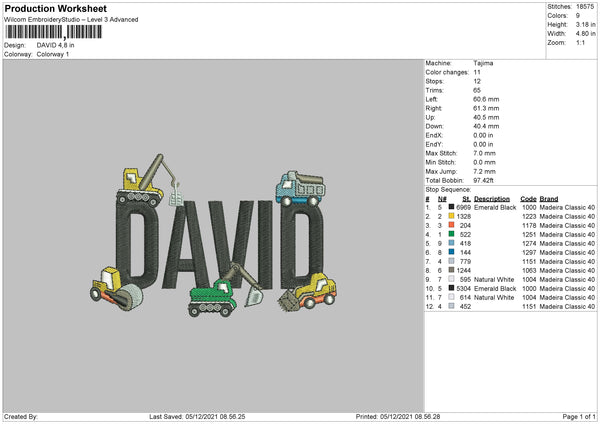Click the Right value '61.3 mm'
The height and width of the screenshot is (424, 600).
click(x=486, y=108)
